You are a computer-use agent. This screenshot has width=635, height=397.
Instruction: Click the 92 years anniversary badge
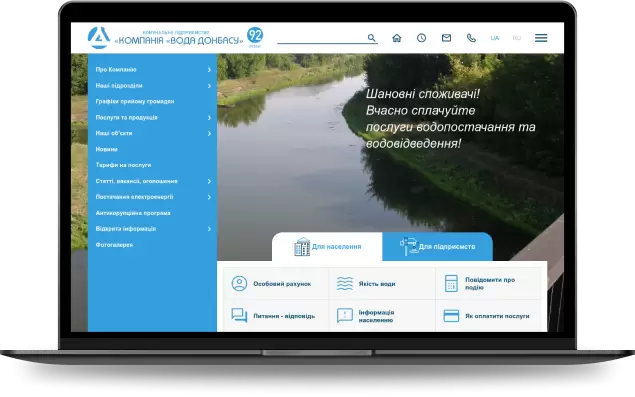coord(255,36)
